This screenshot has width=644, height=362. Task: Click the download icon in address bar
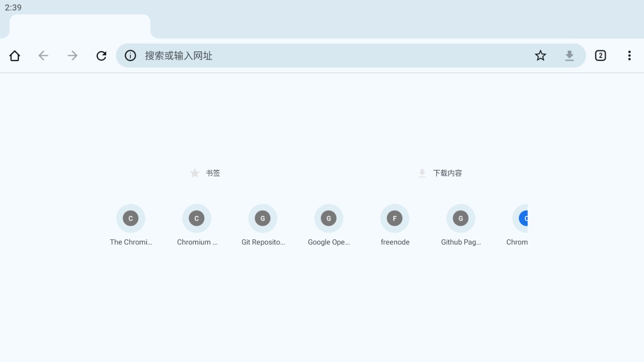point(569,56)
